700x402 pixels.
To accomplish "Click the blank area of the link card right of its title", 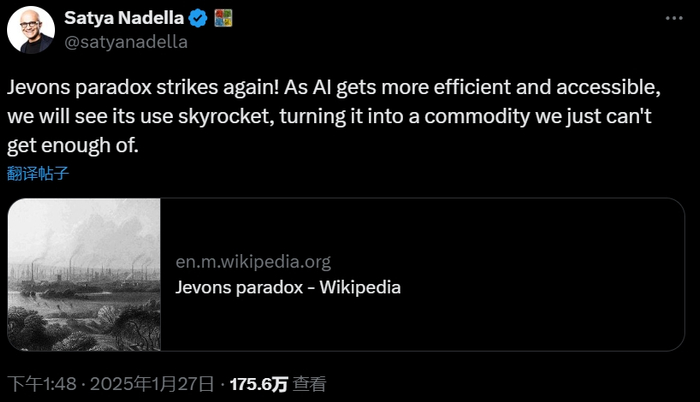I will pyautogui.click(x=540, y=287).
